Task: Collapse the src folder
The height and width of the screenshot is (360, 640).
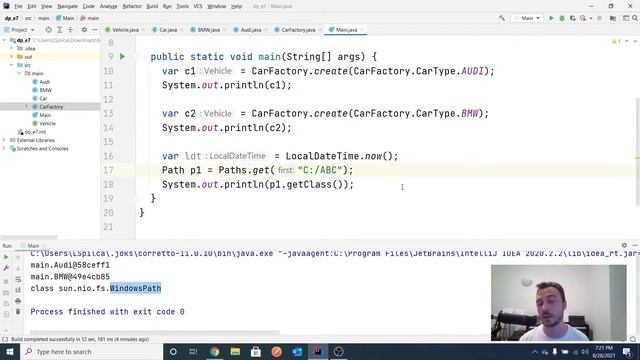Action: point(12,65)
